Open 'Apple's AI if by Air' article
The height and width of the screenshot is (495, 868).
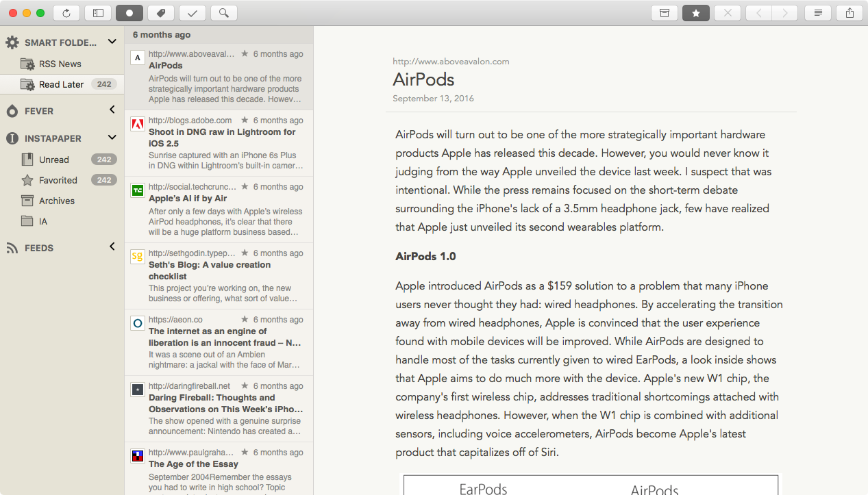[x=219, y=210]
